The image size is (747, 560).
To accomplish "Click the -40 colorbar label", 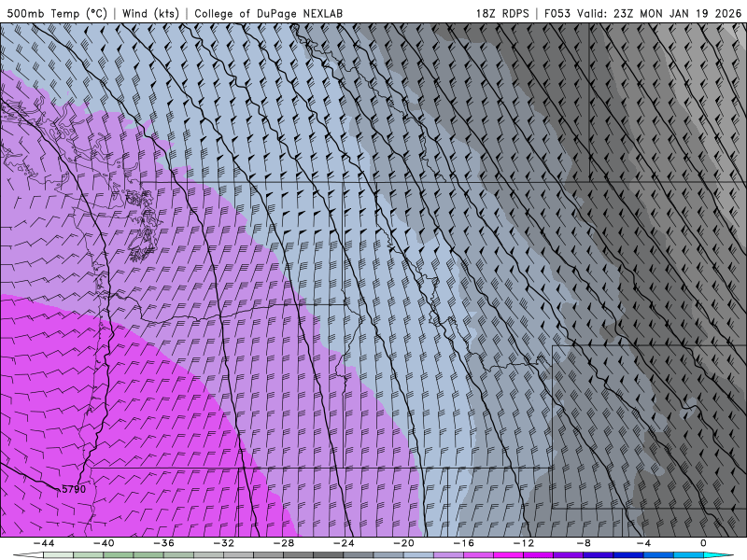I will 104,543.
